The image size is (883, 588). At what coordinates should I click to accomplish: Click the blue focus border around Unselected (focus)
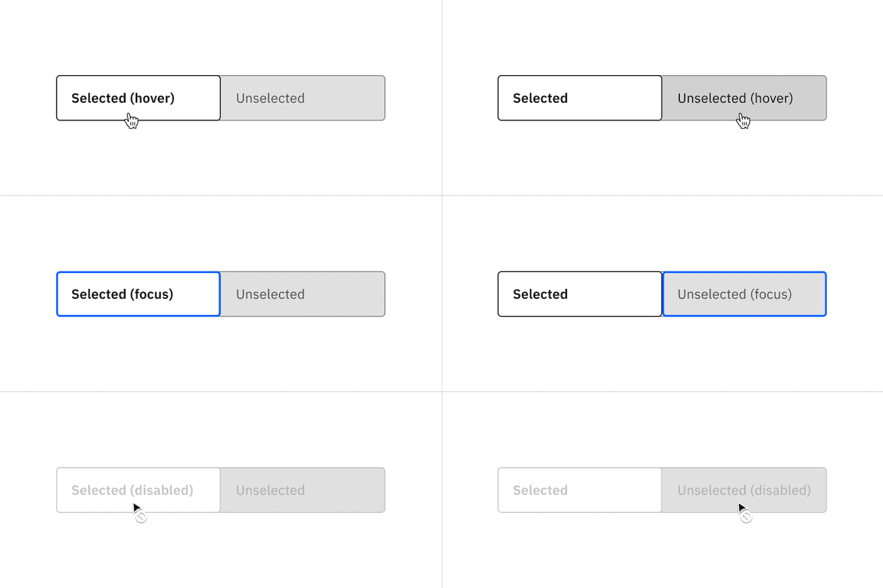(743, 273)
